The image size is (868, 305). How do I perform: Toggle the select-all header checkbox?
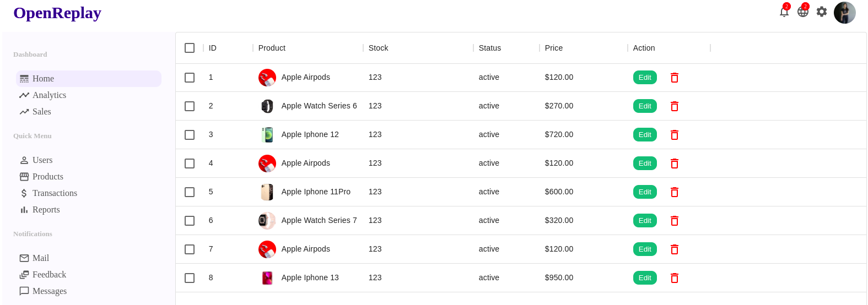point(190,48)
